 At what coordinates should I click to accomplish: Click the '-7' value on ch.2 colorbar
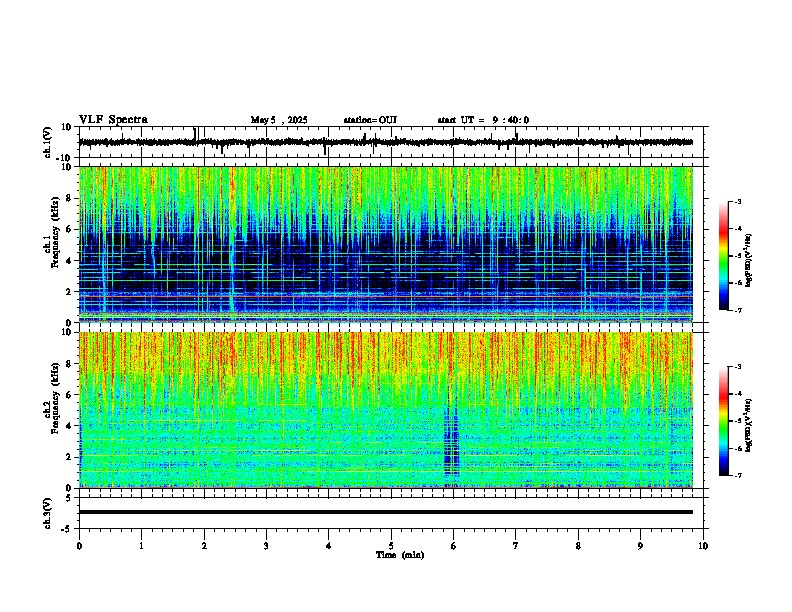coord(737,476)
